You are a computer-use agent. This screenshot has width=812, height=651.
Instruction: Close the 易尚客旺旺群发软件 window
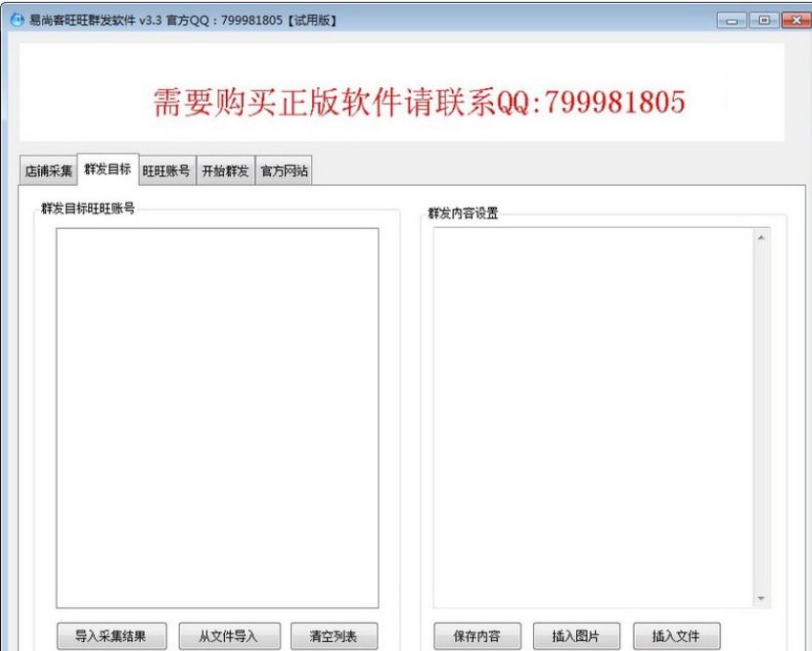coord(796,21)
